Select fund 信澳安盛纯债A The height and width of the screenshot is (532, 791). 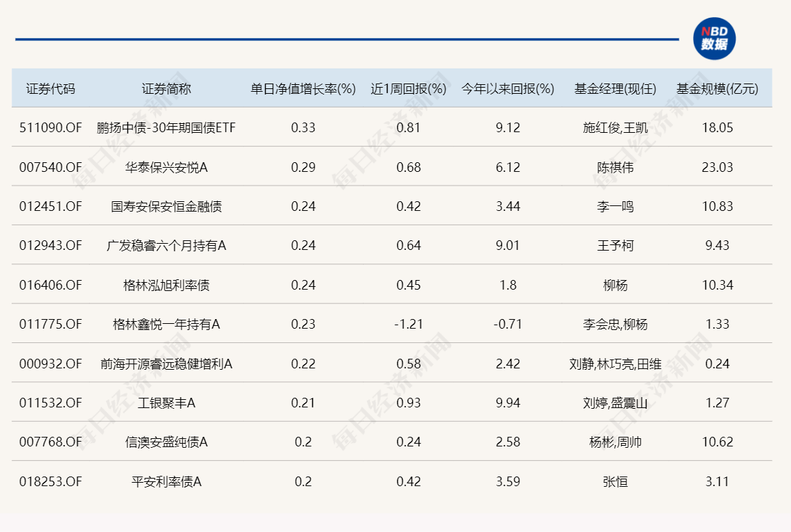pos(166,442)
